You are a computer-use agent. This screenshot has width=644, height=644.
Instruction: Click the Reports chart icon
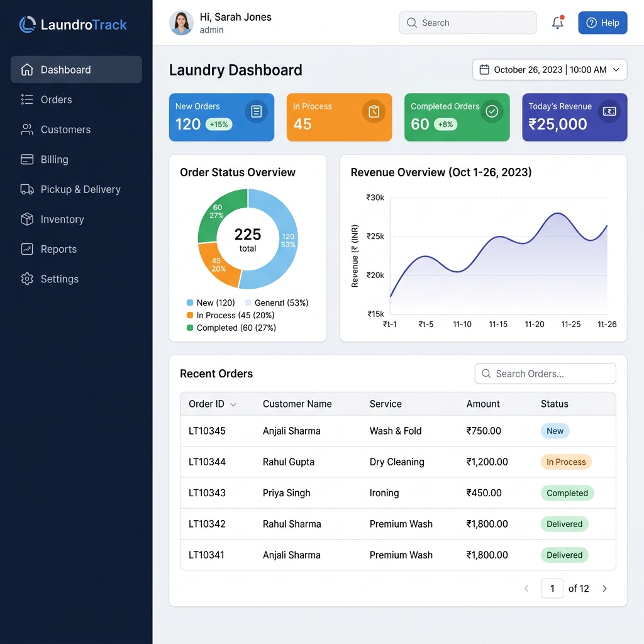(x=27, y=249)
